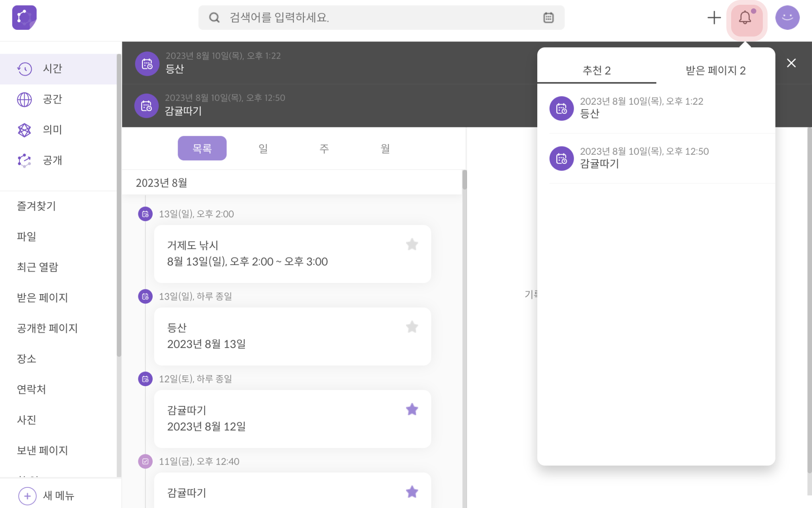The width and height of the screenshot is (812, 508).
Task: Open 파일 in the sidebar
Action: pyautogui.click(x=27, y=237)
